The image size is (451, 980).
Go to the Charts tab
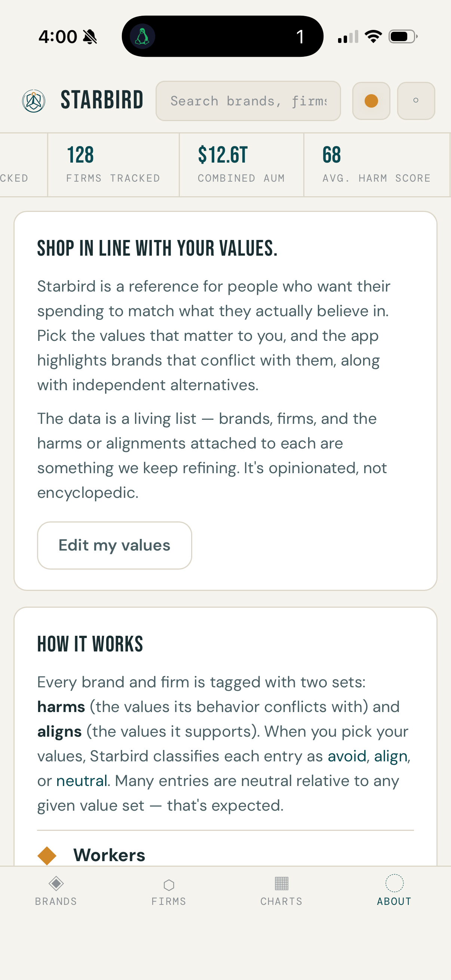tap(281, 891)
